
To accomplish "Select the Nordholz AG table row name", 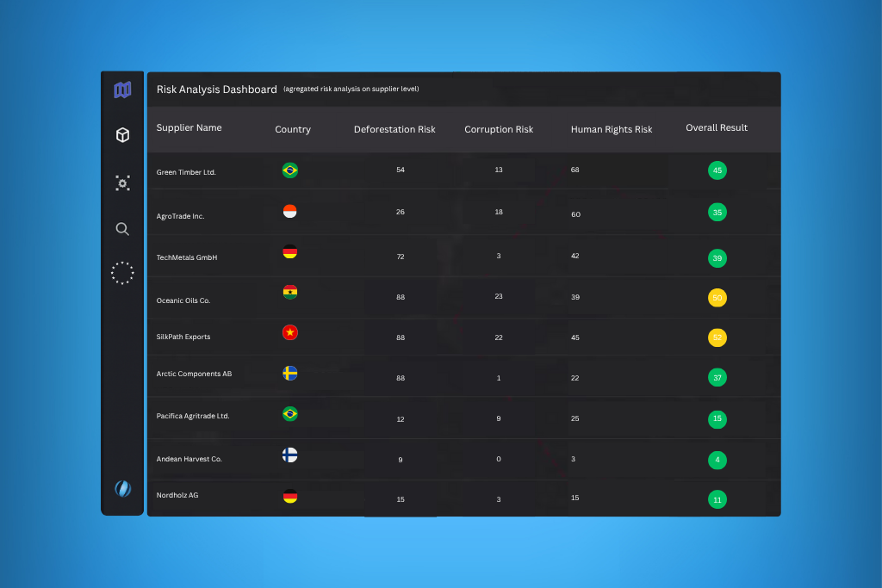I will [x=177, y=496].
